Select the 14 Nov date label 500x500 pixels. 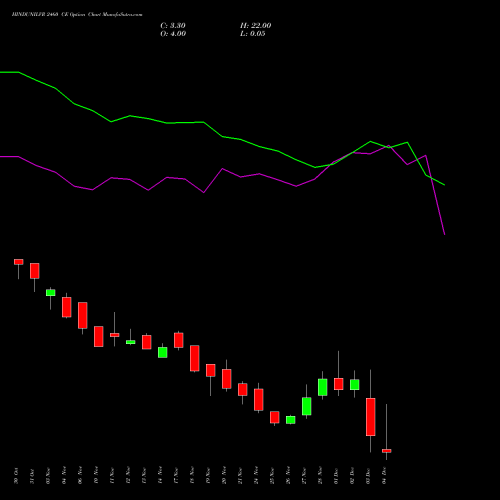160,476
